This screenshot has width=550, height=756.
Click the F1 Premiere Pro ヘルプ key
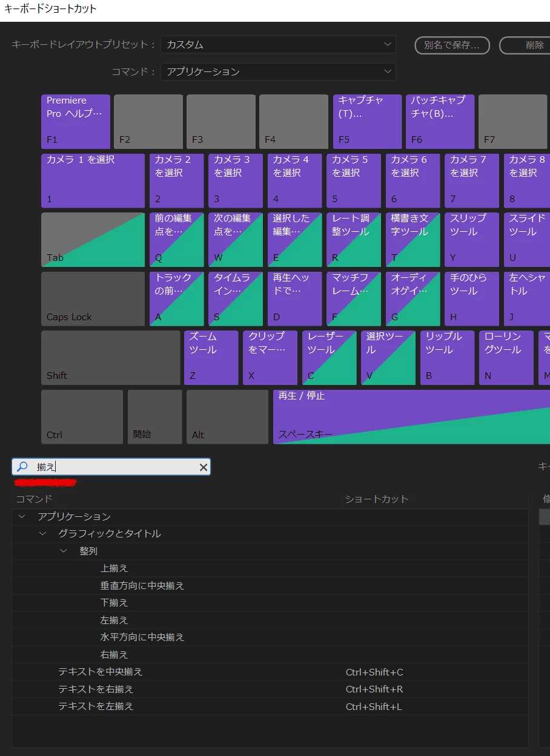tap(76, 122)
